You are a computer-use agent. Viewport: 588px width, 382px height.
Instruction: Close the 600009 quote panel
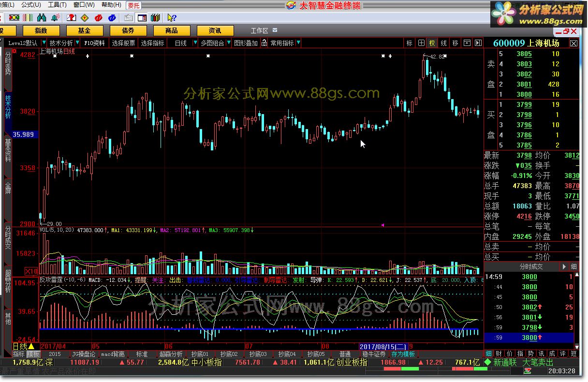point(573,44)
